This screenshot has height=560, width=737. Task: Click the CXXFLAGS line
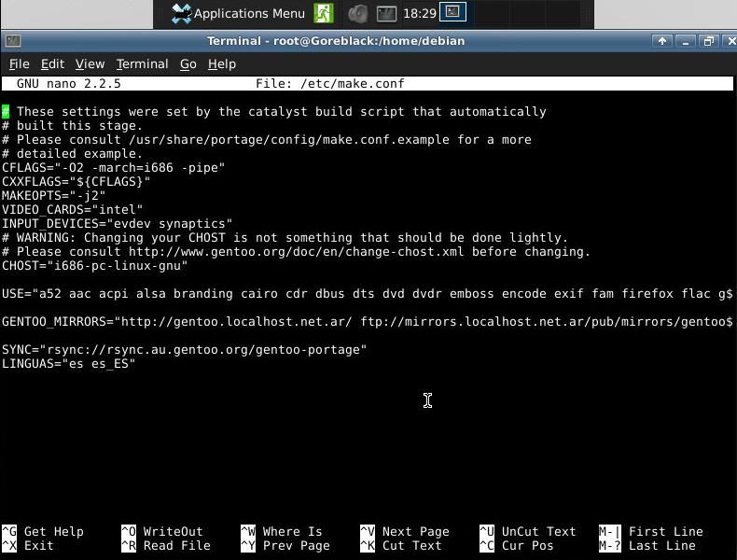(x=76, y=181)
